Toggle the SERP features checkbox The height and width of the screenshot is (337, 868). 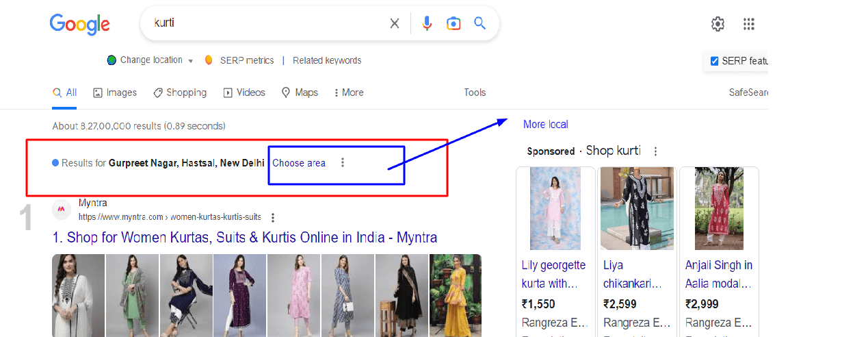[x=715, y=61]
